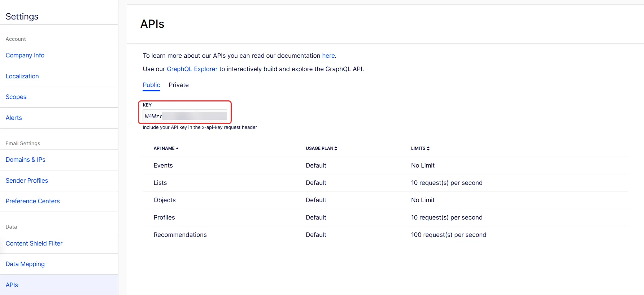The width and height of the screenshot is (644, 295).
Task: Open Data Mapping settings
Action: tap(25, 264)
